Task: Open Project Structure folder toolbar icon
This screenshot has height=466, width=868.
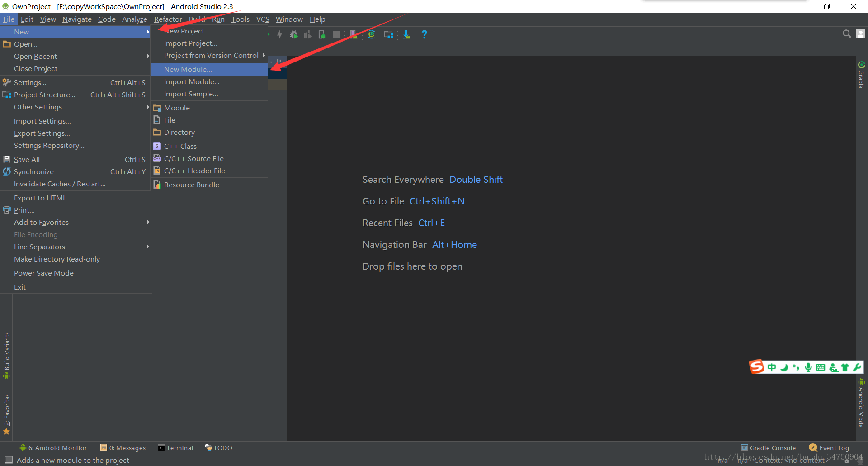Action: (x=389, y=34)
